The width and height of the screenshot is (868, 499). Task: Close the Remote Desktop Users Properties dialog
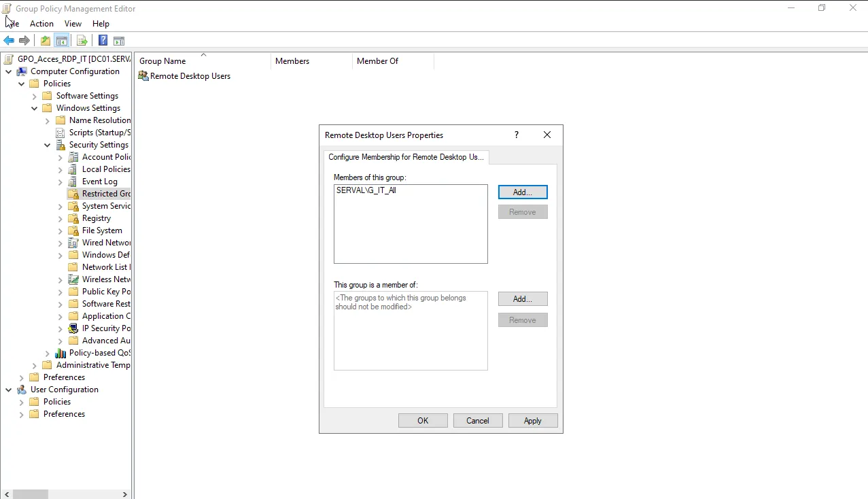[x=547, y=135]
